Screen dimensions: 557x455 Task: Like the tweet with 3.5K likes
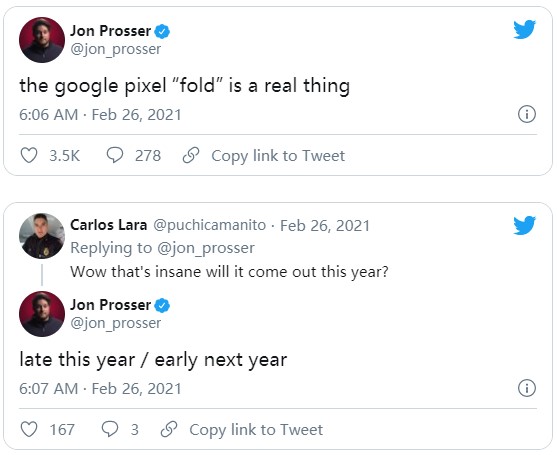coord(29,156)
